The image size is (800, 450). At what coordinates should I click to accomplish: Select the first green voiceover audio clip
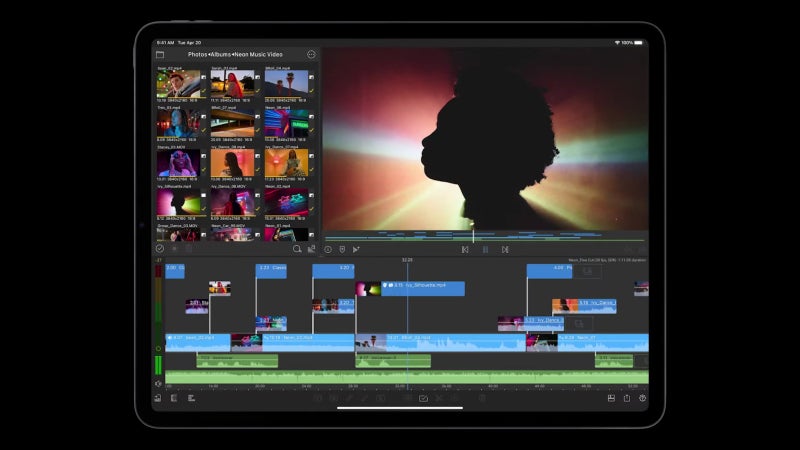[237, 361]
